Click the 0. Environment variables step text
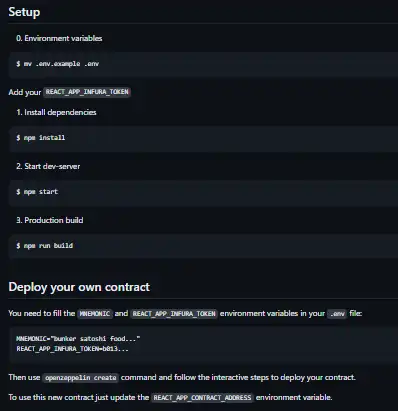Viewport: 398px width, 411px height. [59, 38]
